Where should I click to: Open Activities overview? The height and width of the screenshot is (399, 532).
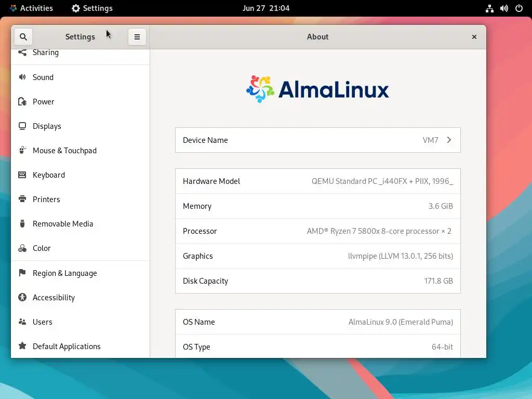coord(32,8)
